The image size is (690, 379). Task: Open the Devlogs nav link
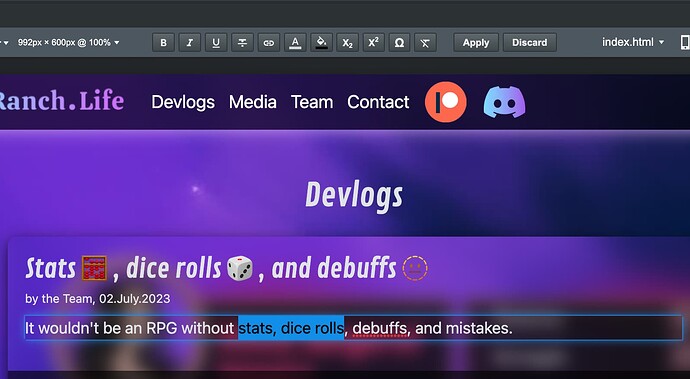pos(183,102)
